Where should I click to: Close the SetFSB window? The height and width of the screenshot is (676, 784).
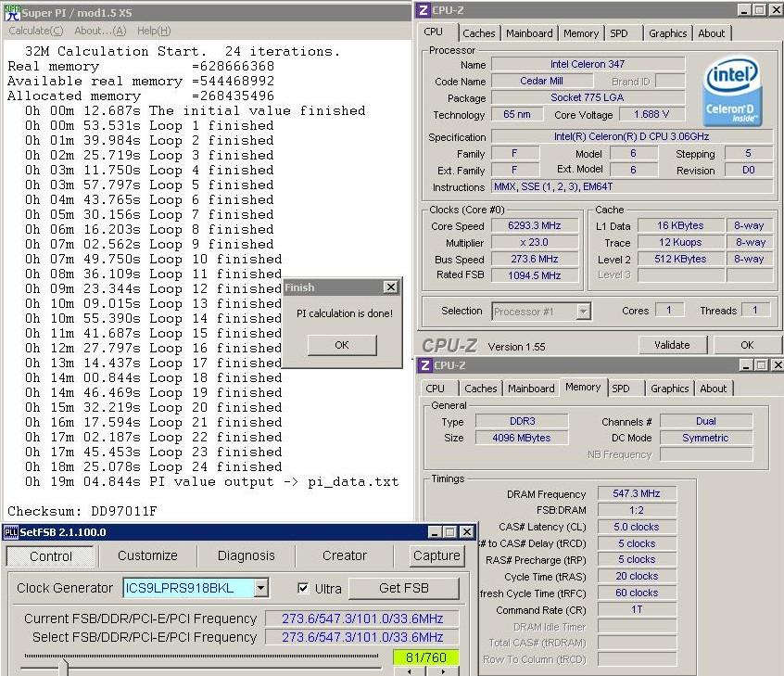tap(466, 532)
